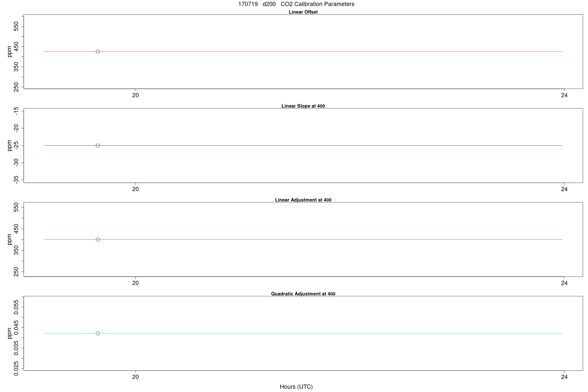Click the '-20' y-axis label in the Linear Slope plot
588x392 pixels.
pos(16,128)
